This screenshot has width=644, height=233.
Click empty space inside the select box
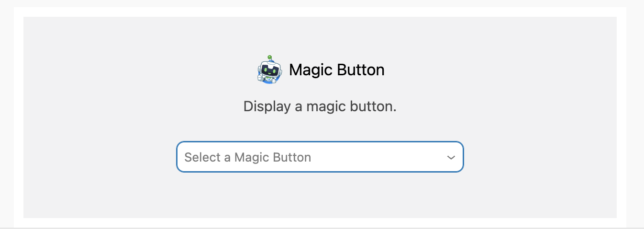point(383,157)
